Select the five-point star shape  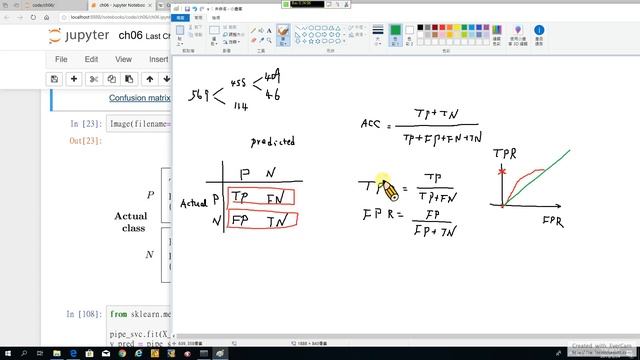coord(311,41)
